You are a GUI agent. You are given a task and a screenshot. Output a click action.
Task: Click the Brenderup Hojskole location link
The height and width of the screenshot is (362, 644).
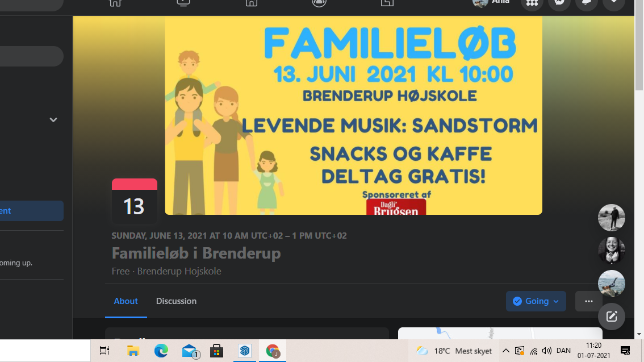pyautogui.click(x=179, y=271)
